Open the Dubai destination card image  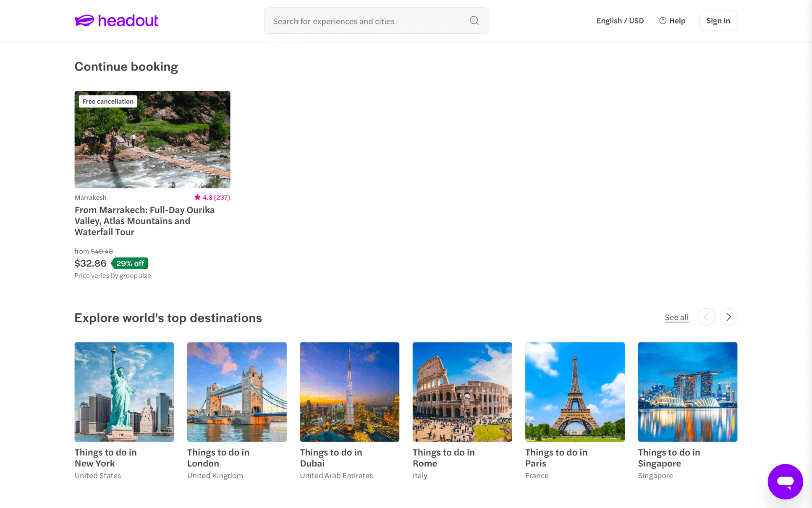click(x=349, y=392)
